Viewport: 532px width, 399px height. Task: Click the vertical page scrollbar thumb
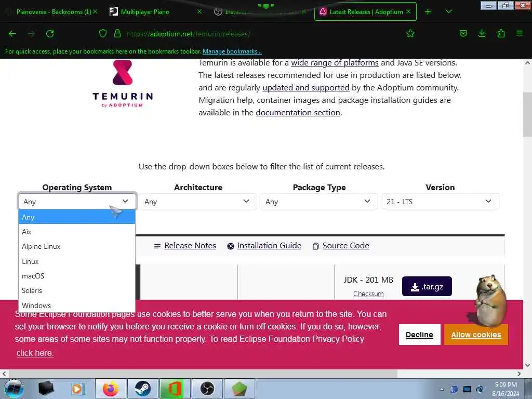[527, 114]
